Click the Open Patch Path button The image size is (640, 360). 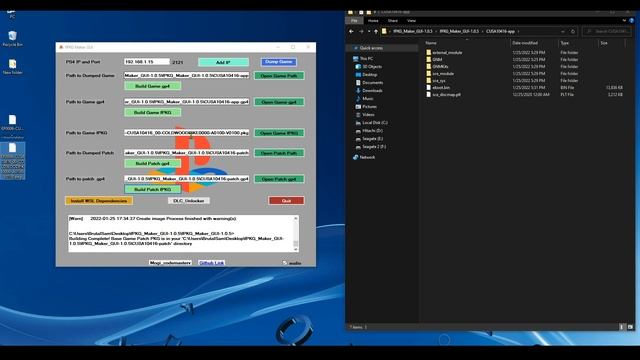pos(279,153)
